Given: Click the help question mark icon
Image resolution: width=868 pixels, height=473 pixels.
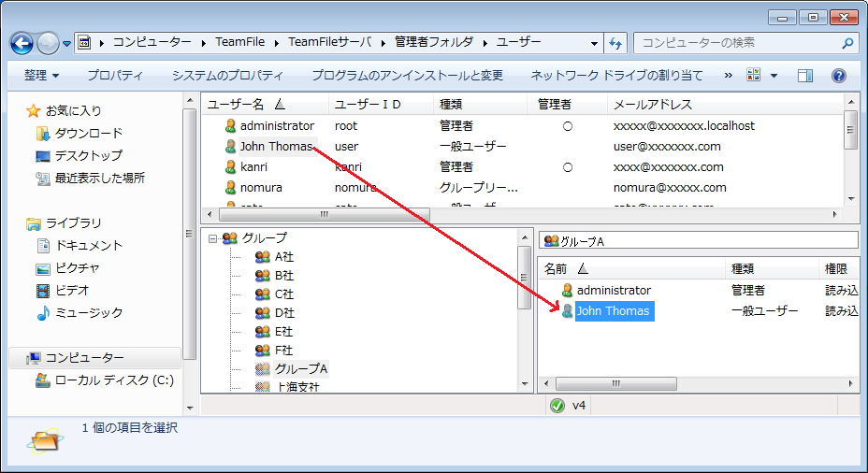Looking at the screenshot, I should pyautogui.click(x=838, y=76).
